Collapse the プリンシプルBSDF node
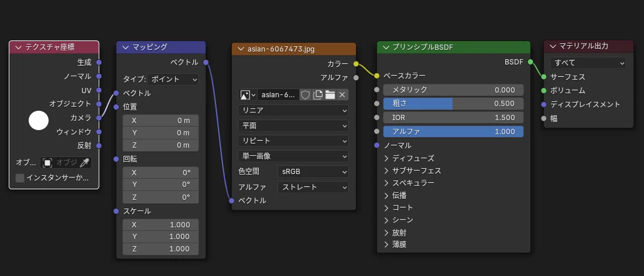This screenshot has width=644, height=276. tap(386, 47)
